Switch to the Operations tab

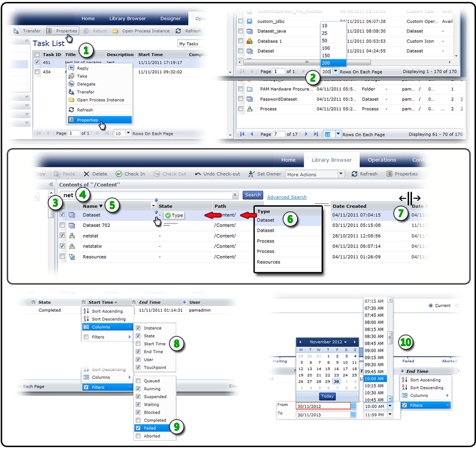coord(382,160)
